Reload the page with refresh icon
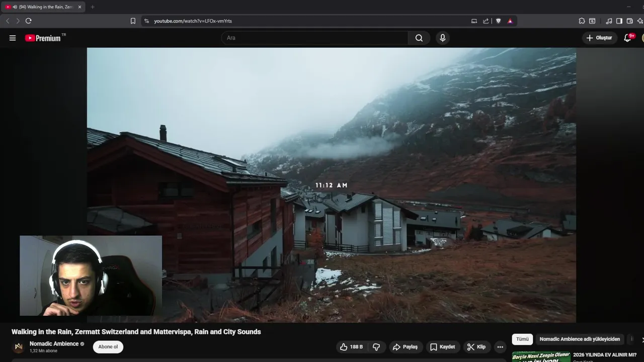The width and height of the screenshot is (644, 362). (x=28, y=21)
